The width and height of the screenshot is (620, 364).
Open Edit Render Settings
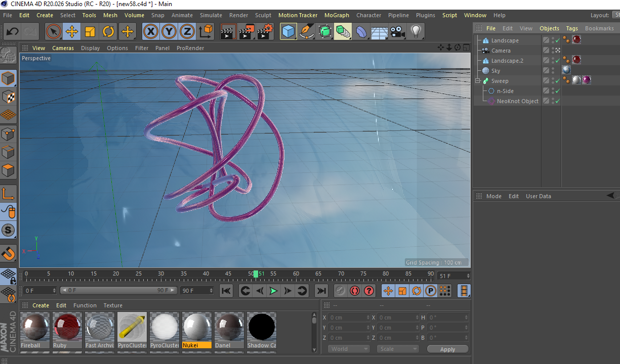[265, 32]
